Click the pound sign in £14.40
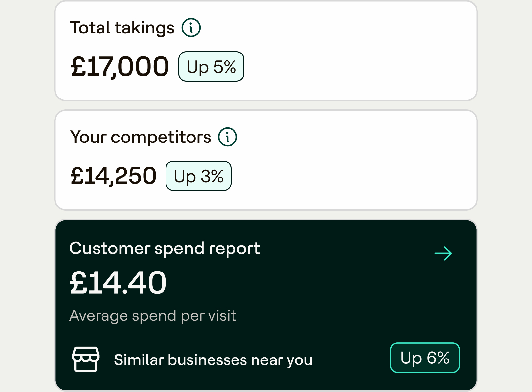This screenshot has height=392, width=532. (78, 283)
